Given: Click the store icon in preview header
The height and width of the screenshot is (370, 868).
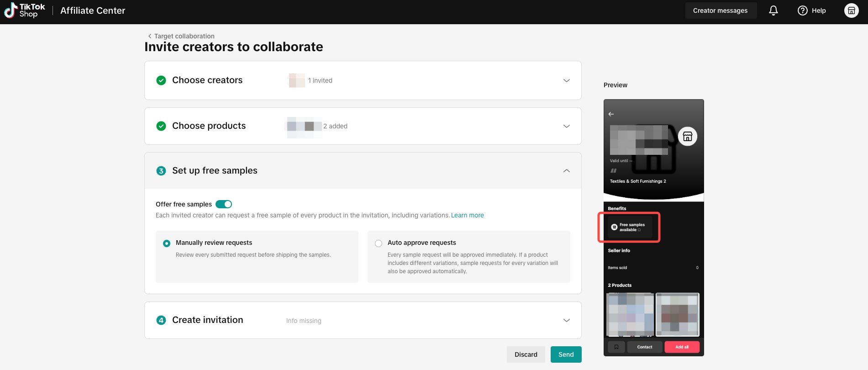Looking at the screenshot, I should [x=688, y=136].
